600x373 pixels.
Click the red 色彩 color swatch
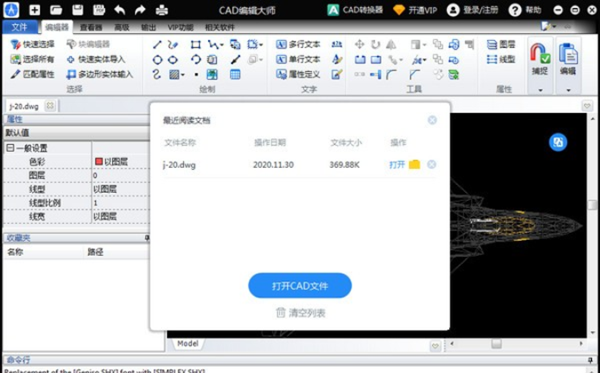pos(99,162)
